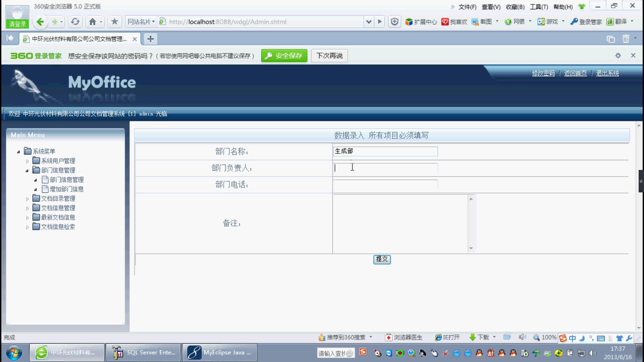Click the go arrow beside the address bar
This screenshot has width=644, height=362.
[380, 22]
